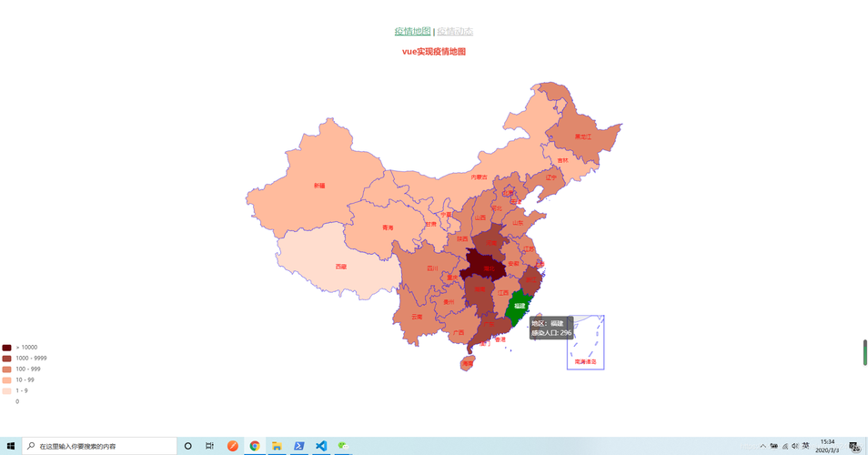Toggle the > 10000 legend swatch
868x455 pixels.
click(x=6, y=348)
